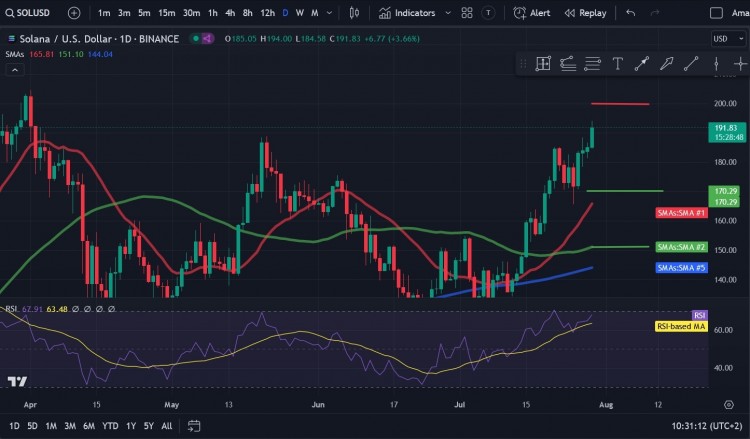The height and width of the screenshot is (439, 750).
Task: Set range to 5Y
Action: tap(149, 426)
